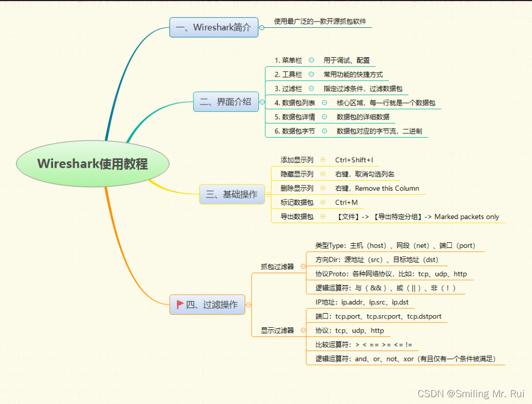Select the 隐藏显示列 subtopic
The width and height of the screenshot is (532, 404).
pos(297,174)
